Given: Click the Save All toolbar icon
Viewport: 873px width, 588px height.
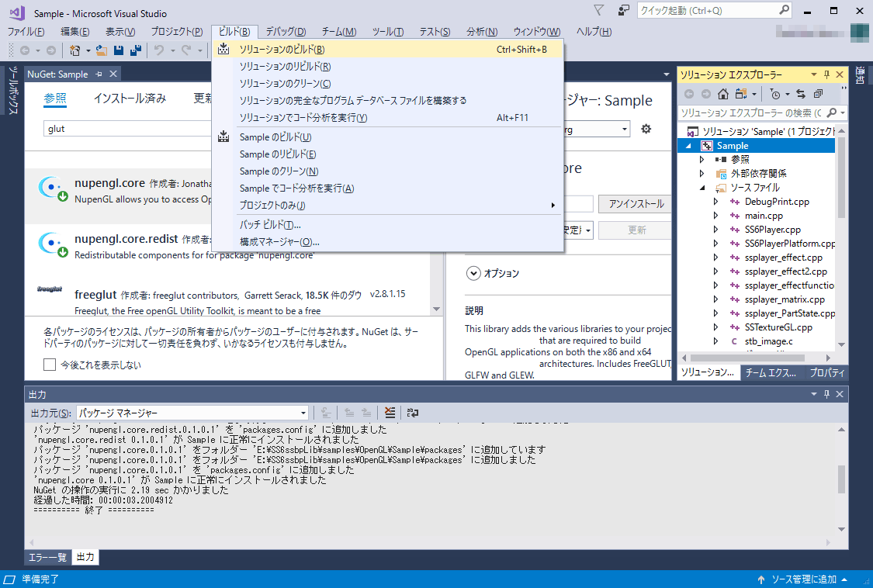Looking at the screenshot, I should coord(135,50).
